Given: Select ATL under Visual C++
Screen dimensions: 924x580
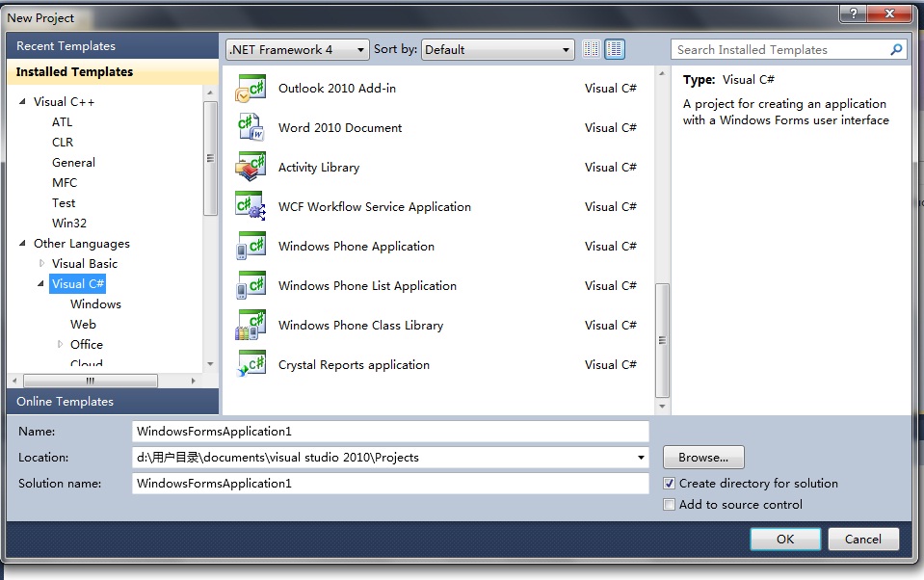Looking at the screenshot, I should tap(62, 122).
